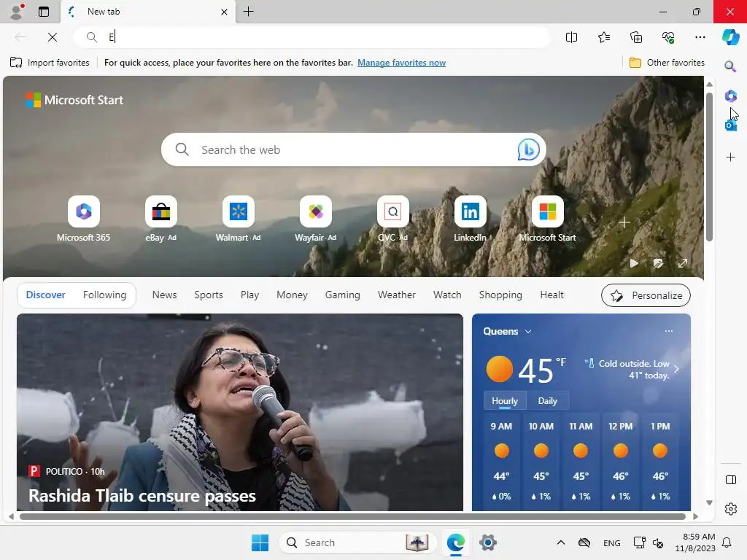Switch weather to Hourly view
The width and height of the screenshot is (747, 560).
(x=505, y=401)
